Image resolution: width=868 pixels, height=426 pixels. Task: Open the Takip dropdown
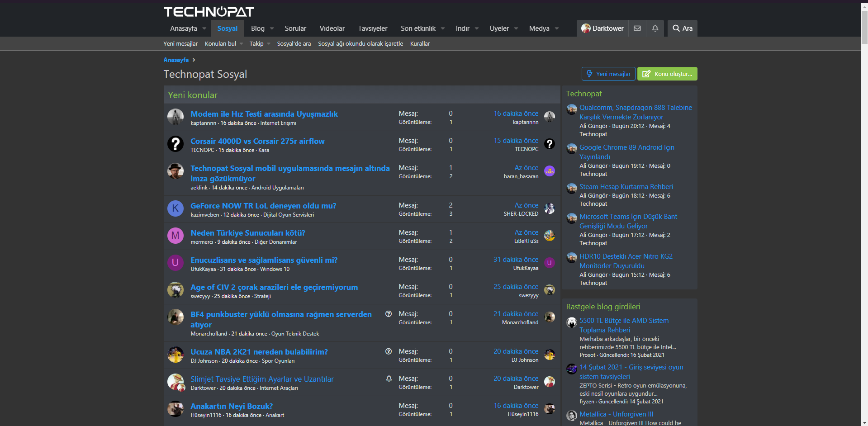click(x=259, y=43)
